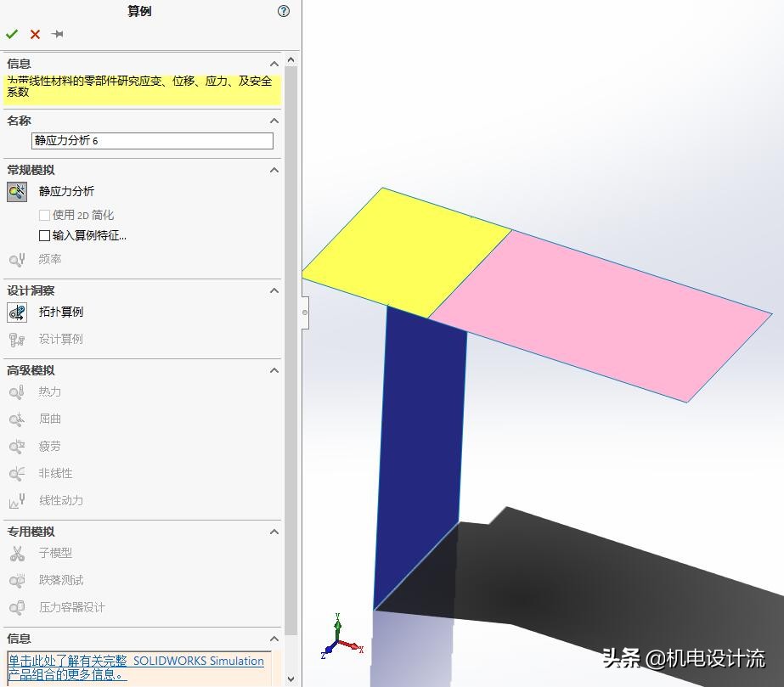Viewport: 784px width, 687px height.
Task: Edit the study name 静应力分析 6
Action: pos(153,141)
